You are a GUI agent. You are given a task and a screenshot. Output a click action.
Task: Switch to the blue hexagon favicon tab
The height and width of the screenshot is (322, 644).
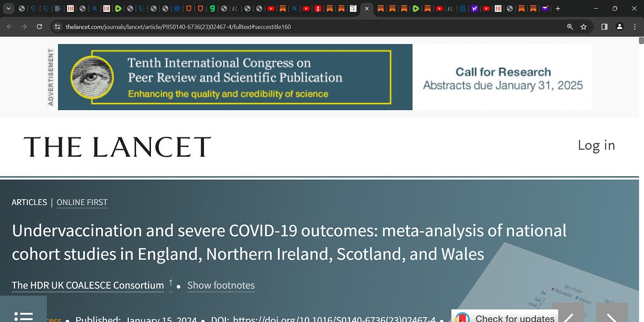(x=177, y=9)
